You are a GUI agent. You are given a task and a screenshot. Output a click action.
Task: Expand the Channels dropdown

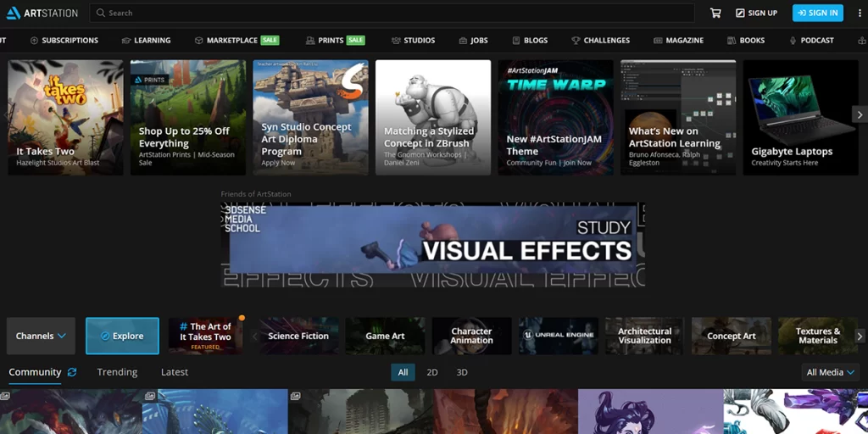[41, 336]
